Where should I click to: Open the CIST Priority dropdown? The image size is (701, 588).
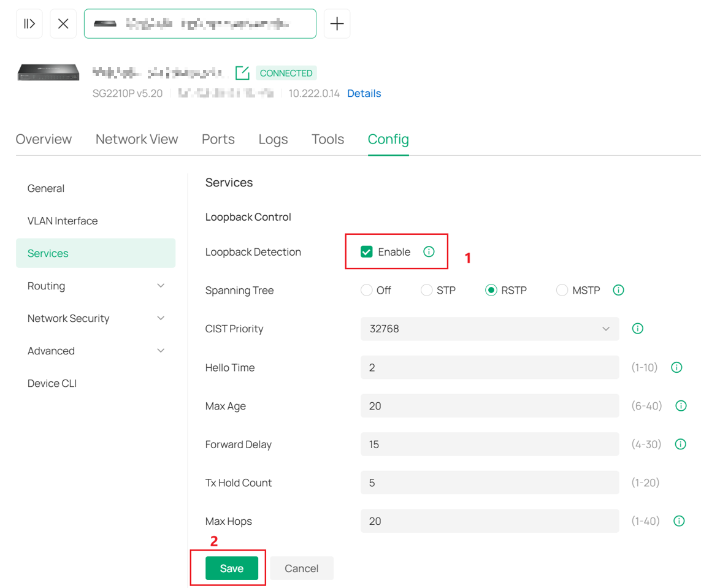click(x=489, y=329)
